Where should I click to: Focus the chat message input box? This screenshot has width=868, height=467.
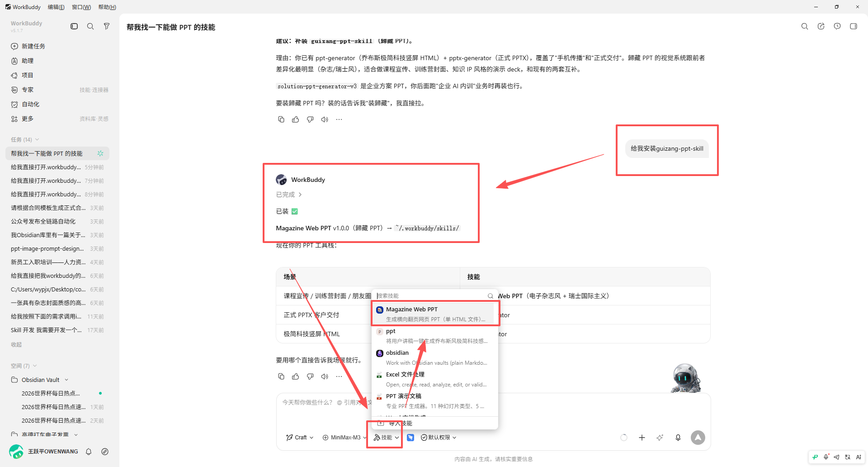(x=493, y=411)
